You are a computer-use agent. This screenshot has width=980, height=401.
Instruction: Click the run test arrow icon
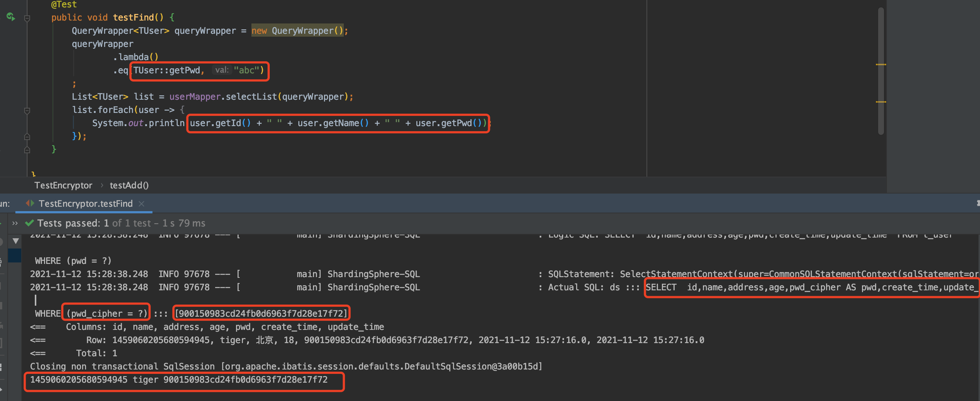tap(11, 17)
